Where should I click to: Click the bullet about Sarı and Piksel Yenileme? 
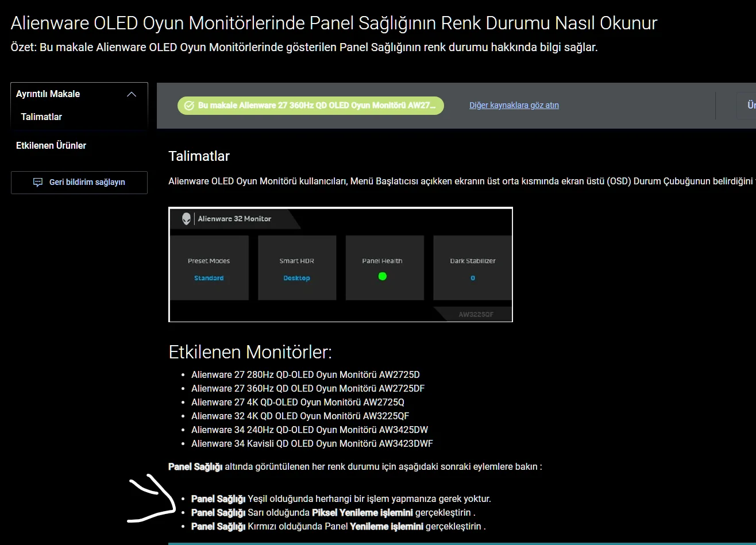(333, 513)
